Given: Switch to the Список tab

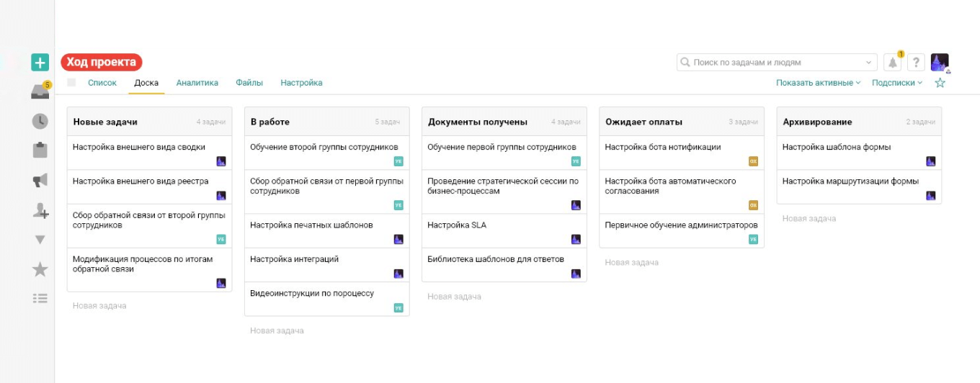Looking at the screenshot, I should pos(102,83).
